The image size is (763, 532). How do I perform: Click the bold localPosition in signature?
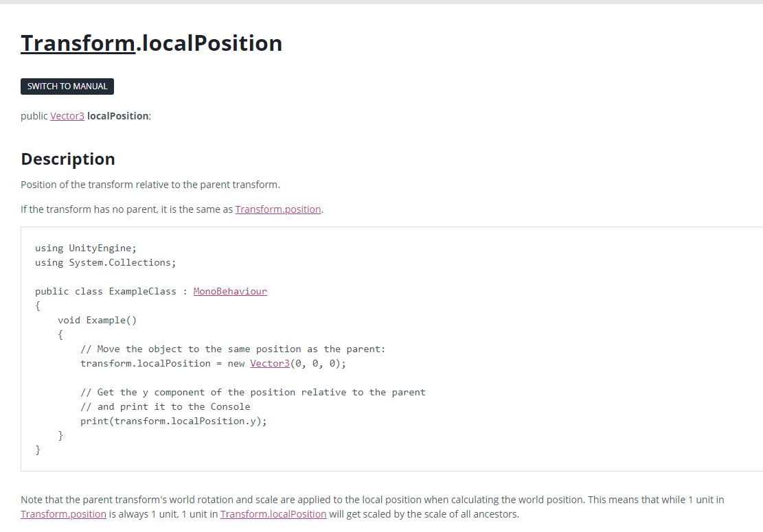click(117, 116)
